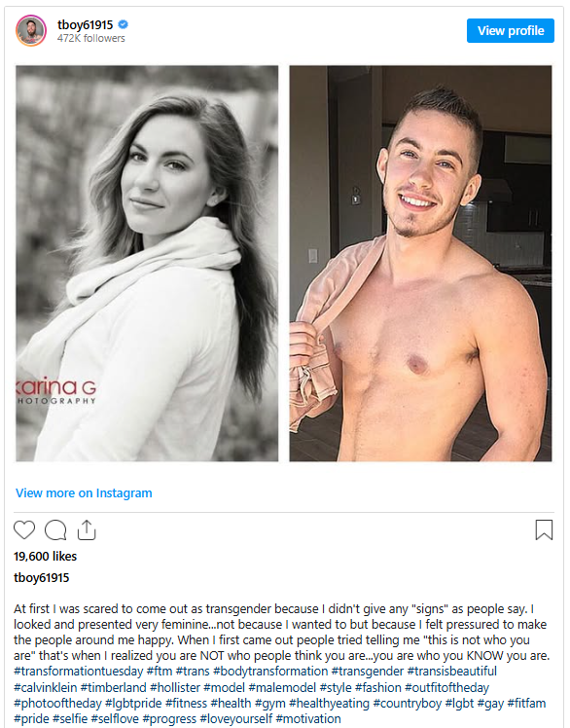Click the color photo on the right

[420, 263]
